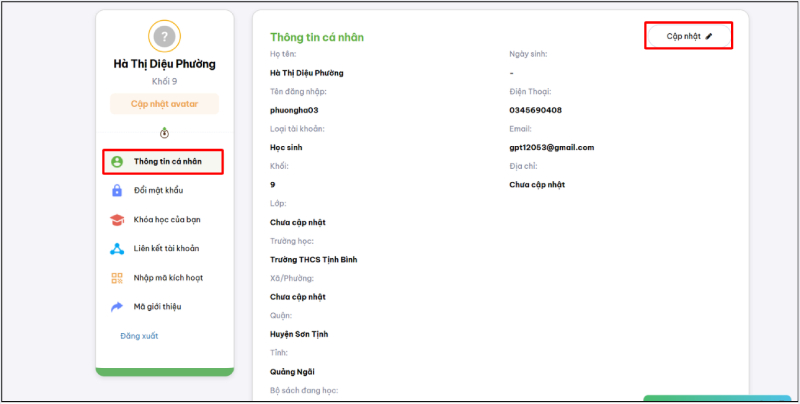This screenshot has width=800, height=404.
Task: Click the phone number 0345690408
Action: [x=535, y=110]
